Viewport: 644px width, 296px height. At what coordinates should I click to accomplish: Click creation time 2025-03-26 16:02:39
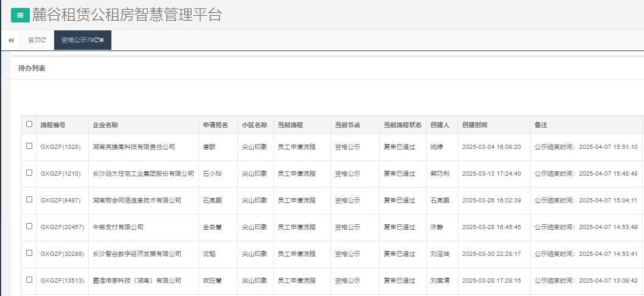491,201
